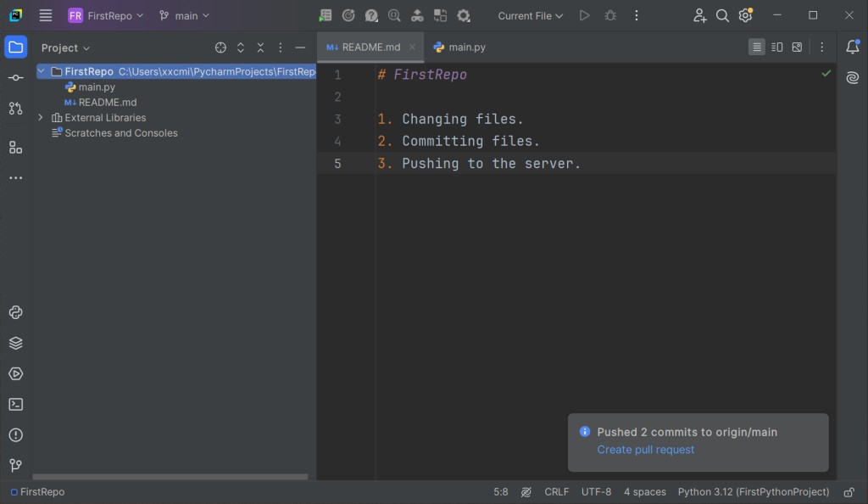The image size is (868, 504).
Task: Open the Terminal tool window
Action: [15, 405]
